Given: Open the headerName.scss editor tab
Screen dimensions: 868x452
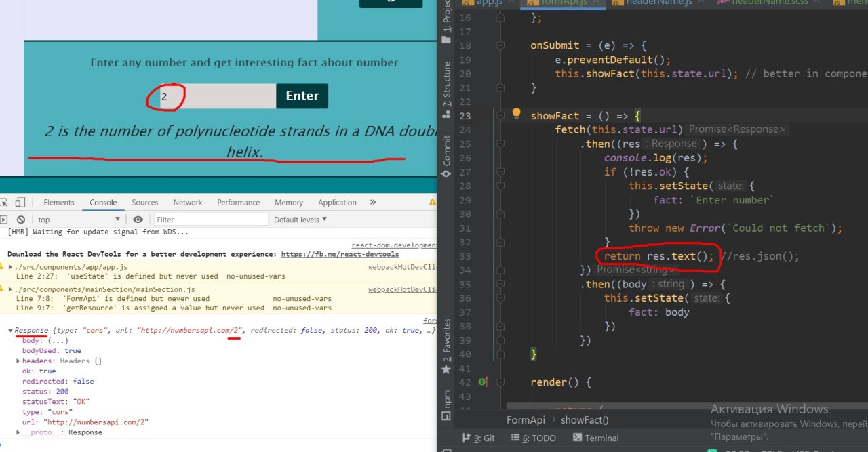Looking at the screenshot, I should (768, 3).
